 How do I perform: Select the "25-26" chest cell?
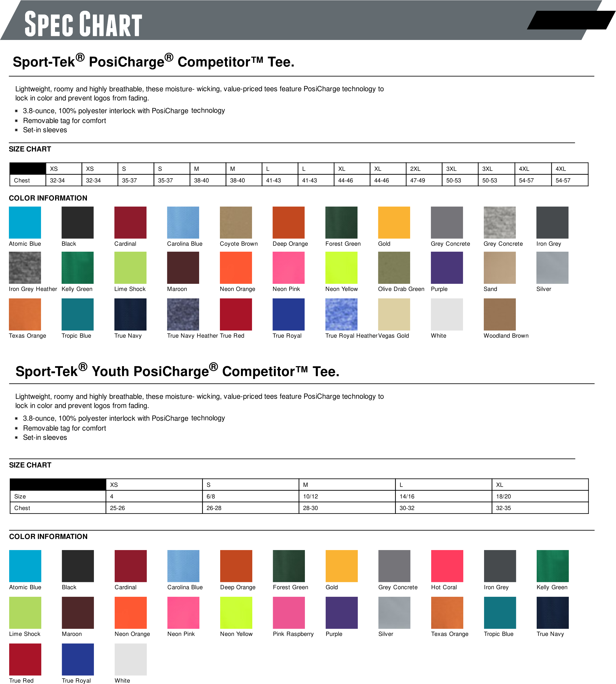154,508
